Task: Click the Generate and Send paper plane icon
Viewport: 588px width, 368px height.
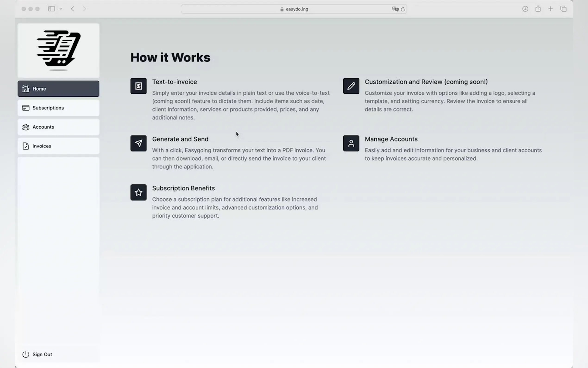Action: coord(138,143)
